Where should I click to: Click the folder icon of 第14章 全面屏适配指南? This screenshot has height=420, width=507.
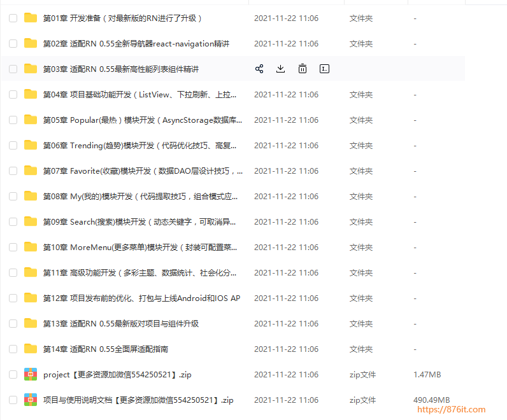coord(31,349)
